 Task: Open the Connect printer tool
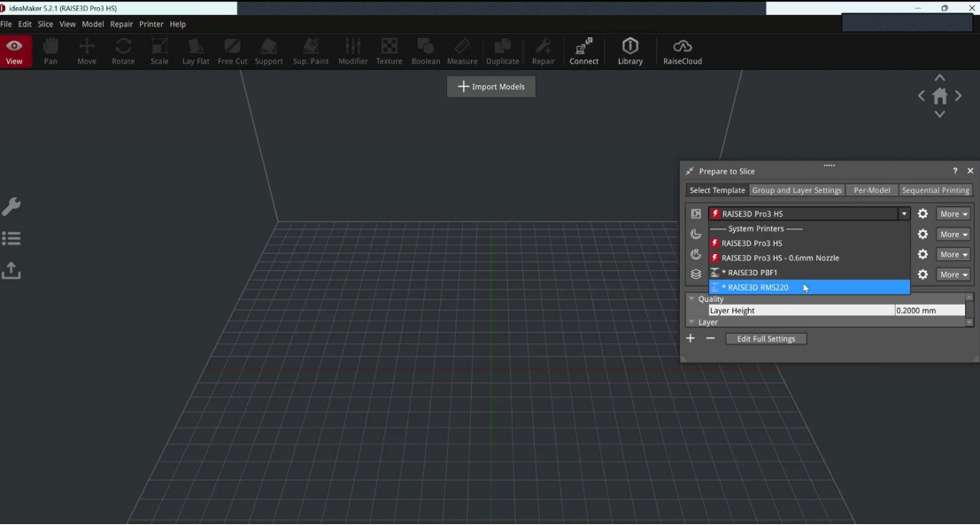coord(583,51)
